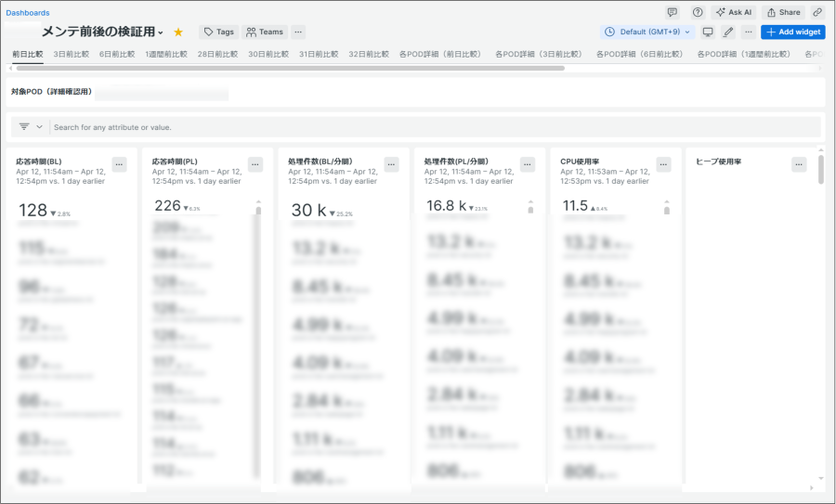Toggle the favorite star icon
Viewport: 836px width, 504px height.
tap(178, 32)
